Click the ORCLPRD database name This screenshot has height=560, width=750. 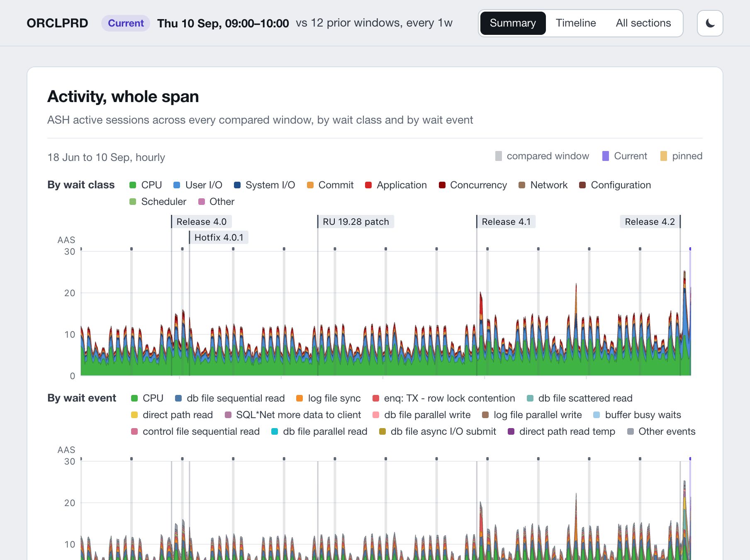(x=57, y=23)
